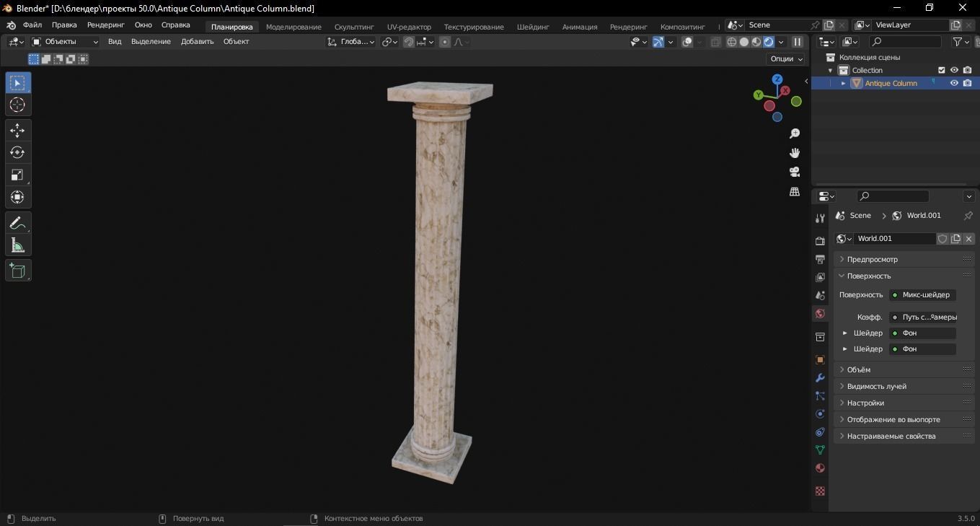This screenshot has height=526, width=980.
Task: Expand the Volume panel
Action: tap(904, 369)
